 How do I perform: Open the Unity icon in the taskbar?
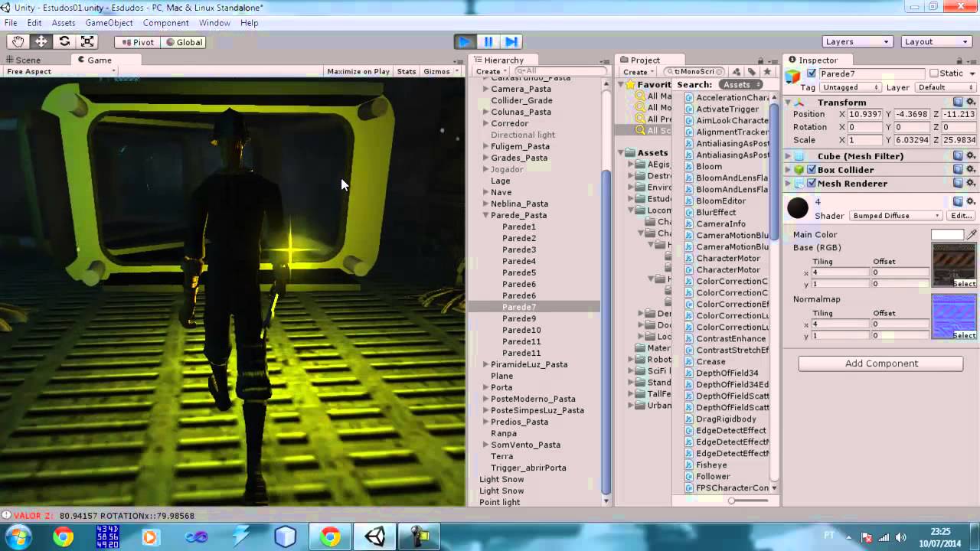click(375, 536)
